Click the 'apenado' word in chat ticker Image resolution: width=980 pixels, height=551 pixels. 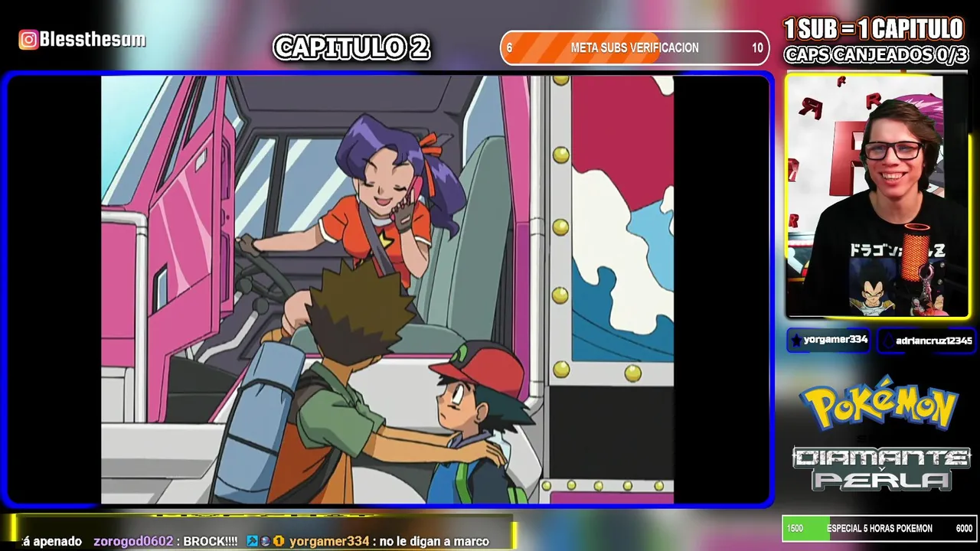[x=57, y=541]
